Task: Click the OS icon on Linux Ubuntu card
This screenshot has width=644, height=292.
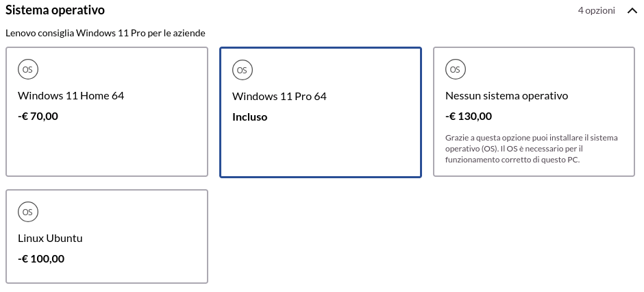Action: click(x=28, y=212)
